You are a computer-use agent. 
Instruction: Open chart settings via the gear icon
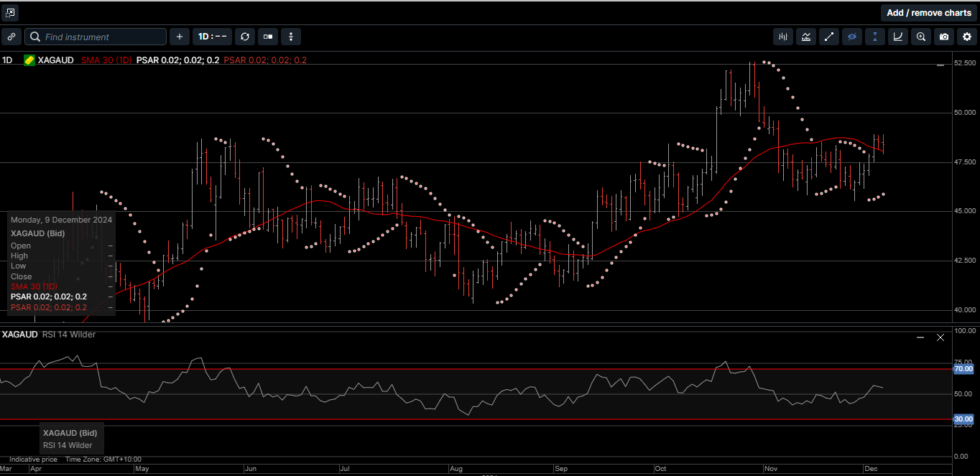pos(966,37)
